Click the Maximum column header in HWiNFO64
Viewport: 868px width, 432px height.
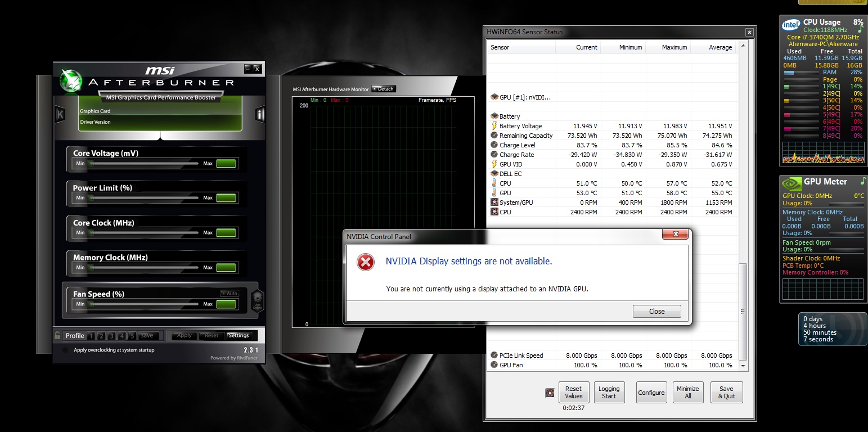click(x=674, y=47)
